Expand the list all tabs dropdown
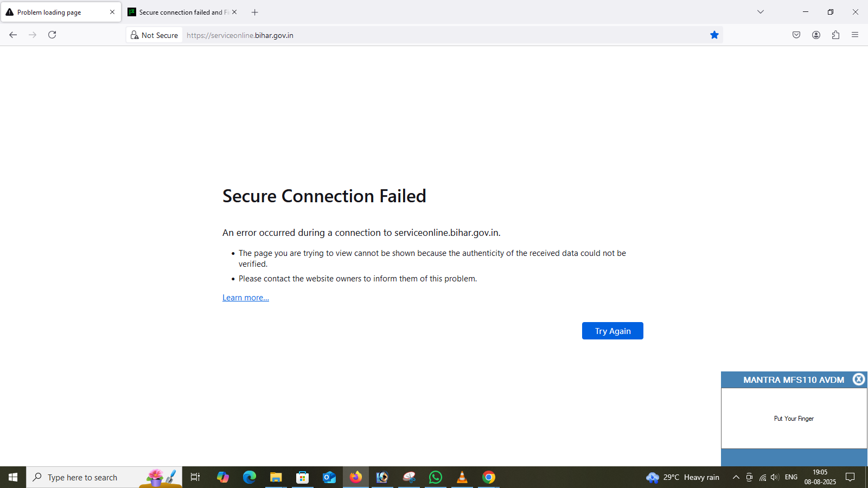The height and width of the screenshot is (488, 868). pyautogui.click(x=761, y=12)
